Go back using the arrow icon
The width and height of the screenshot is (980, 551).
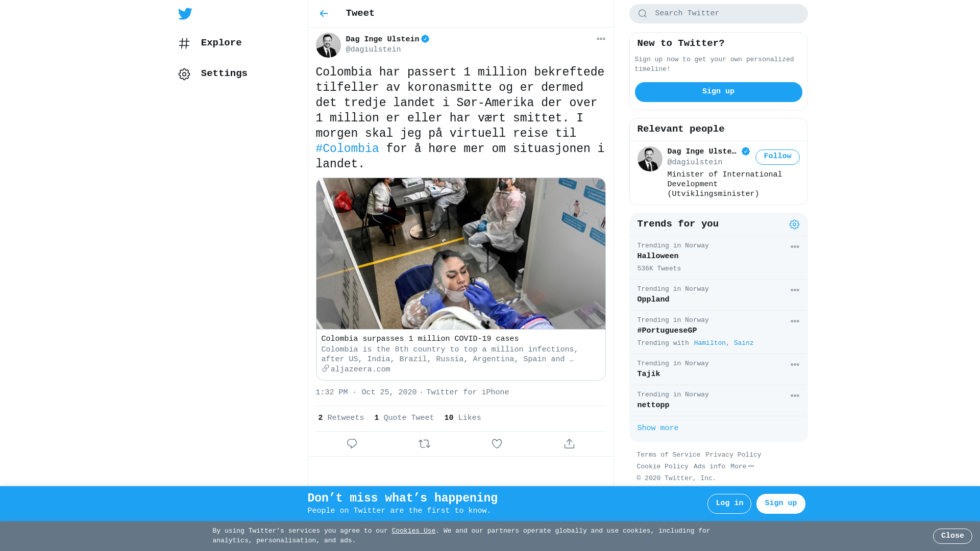324,14
